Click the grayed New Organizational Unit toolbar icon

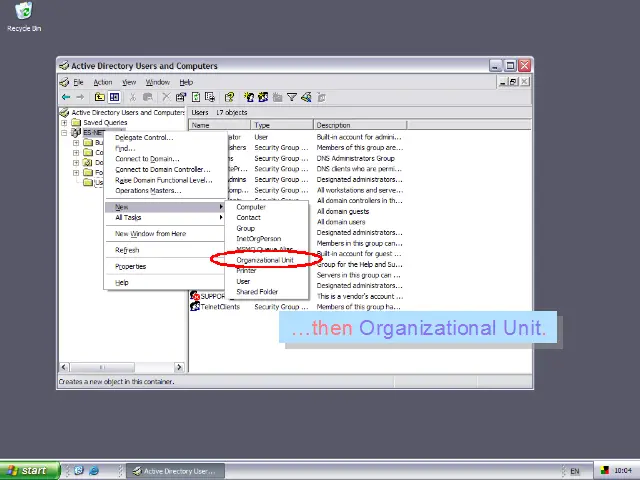pos(278,97)
